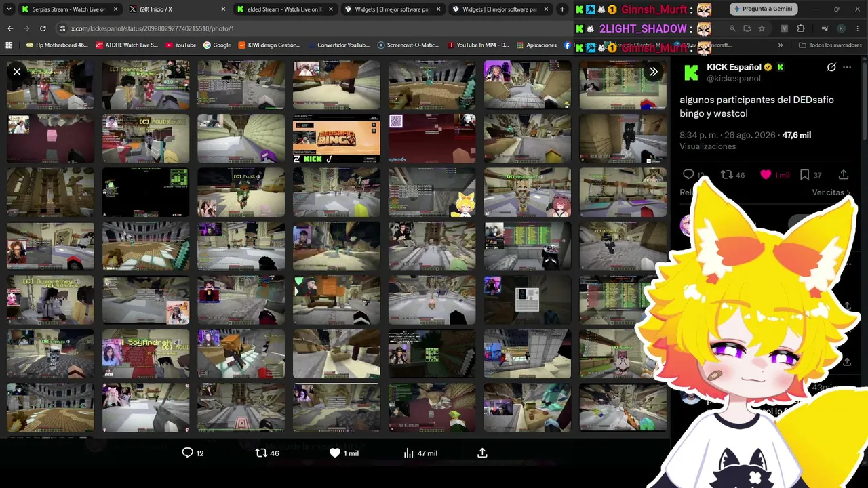Open the Extensions puzzle-piece menu

pos(801,28)
